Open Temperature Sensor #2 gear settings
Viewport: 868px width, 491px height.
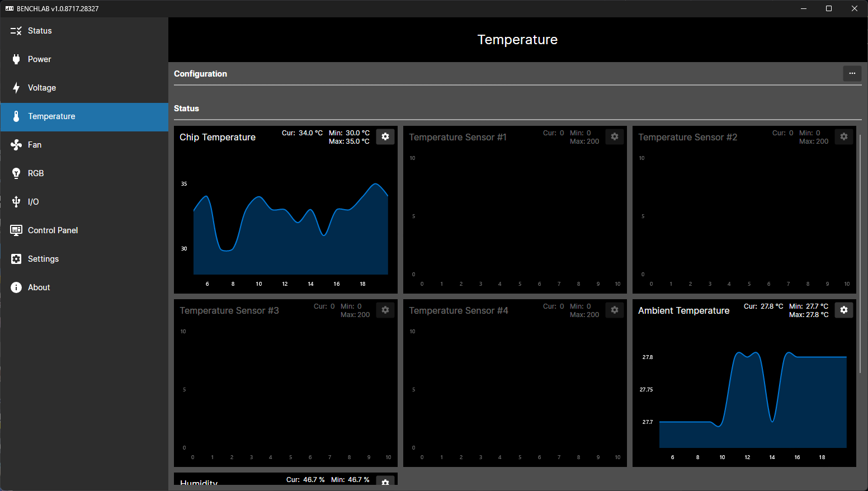[844, 136]
